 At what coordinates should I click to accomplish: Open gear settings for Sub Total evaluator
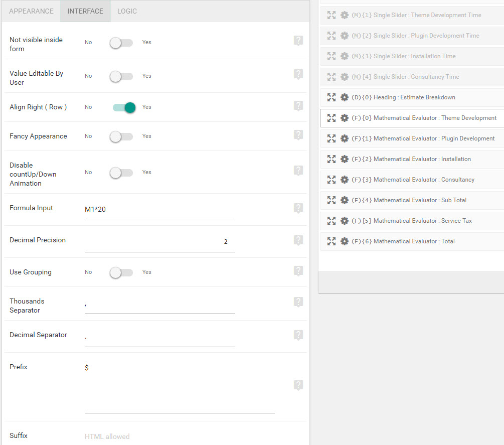point(344,200)
